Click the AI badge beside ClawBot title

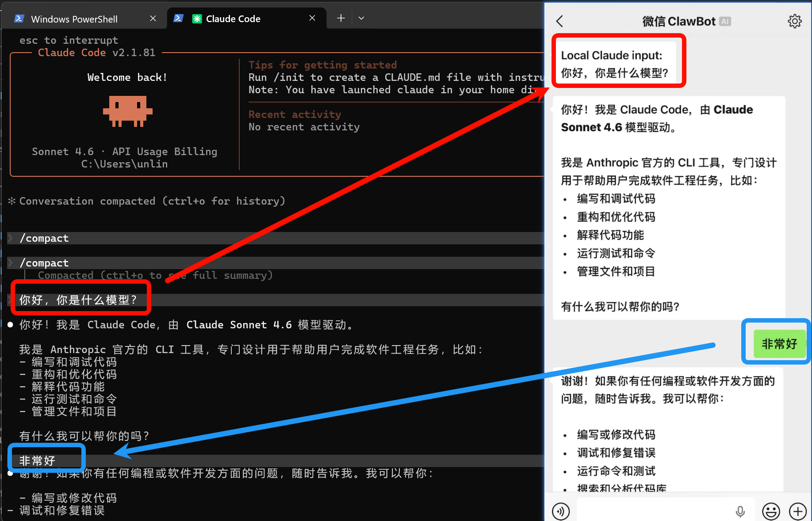[725, 21]
